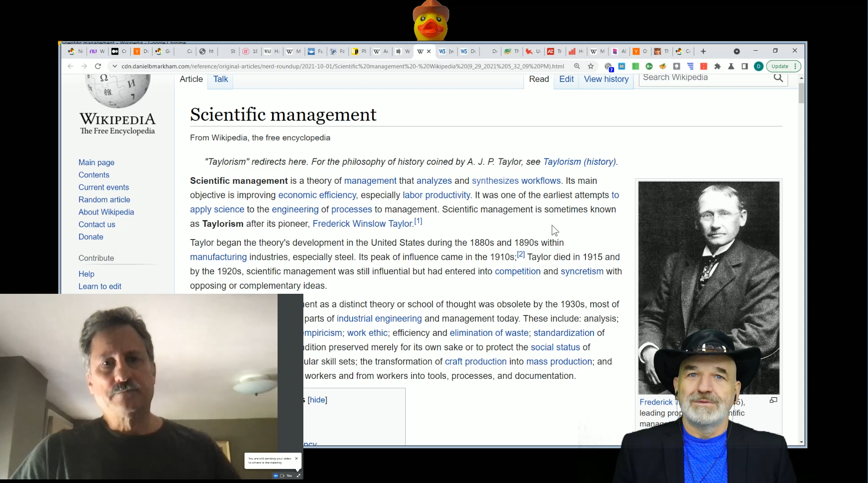This screenshot has height=483, width=868.
Task: Open the profile avatar labeled D
Action: (758, 66)
